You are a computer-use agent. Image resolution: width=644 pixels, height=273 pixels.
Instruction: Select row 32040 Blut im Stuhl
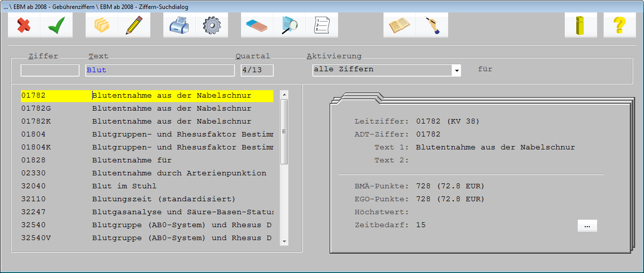147,186
